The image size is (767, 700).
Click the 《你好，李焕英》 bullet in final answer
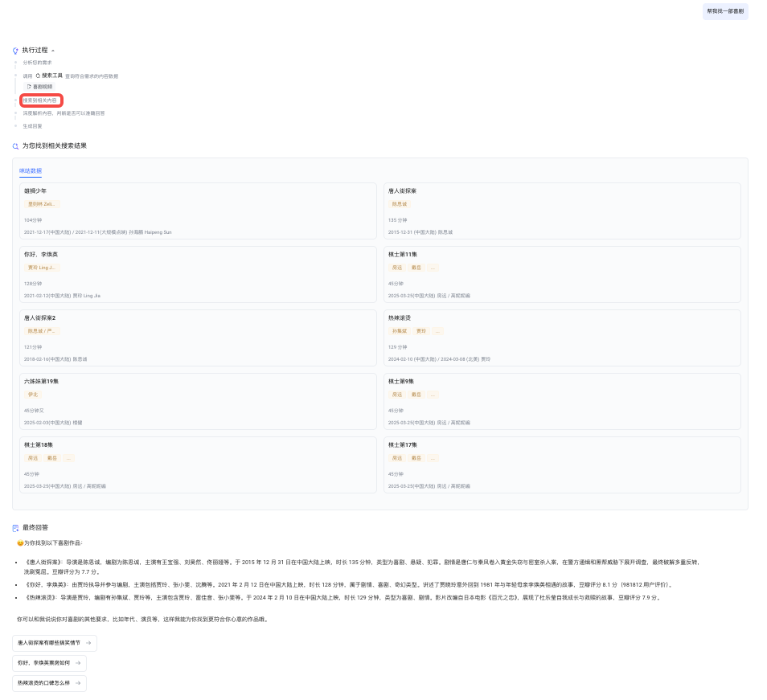pos(350,584)
